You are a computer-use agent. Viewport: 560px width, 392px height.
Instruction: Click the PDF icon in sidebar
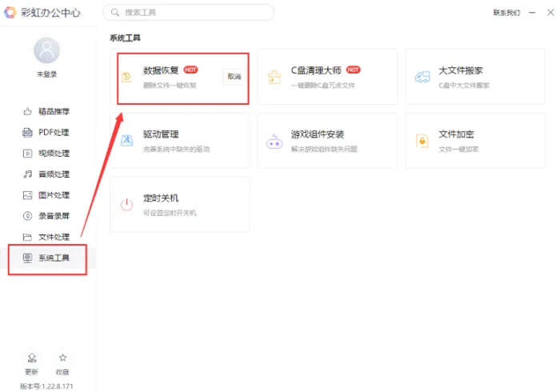tap(27, 133)
